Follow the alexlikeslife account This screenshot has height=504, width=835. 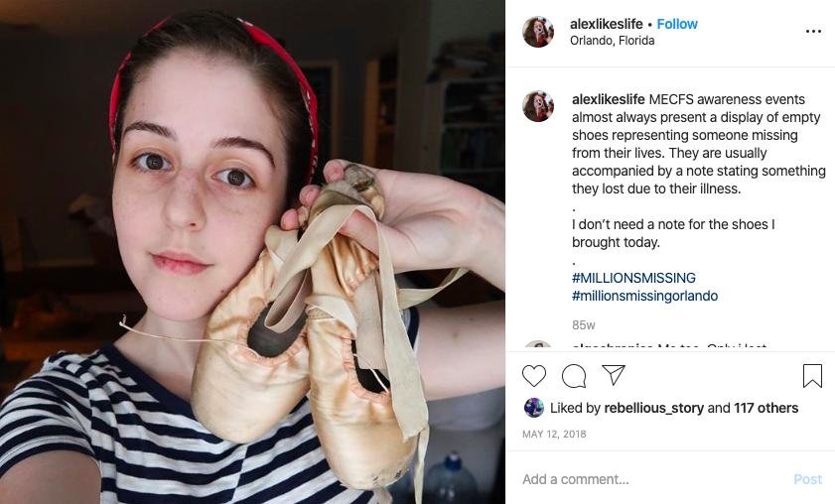[x=677, y=24]
